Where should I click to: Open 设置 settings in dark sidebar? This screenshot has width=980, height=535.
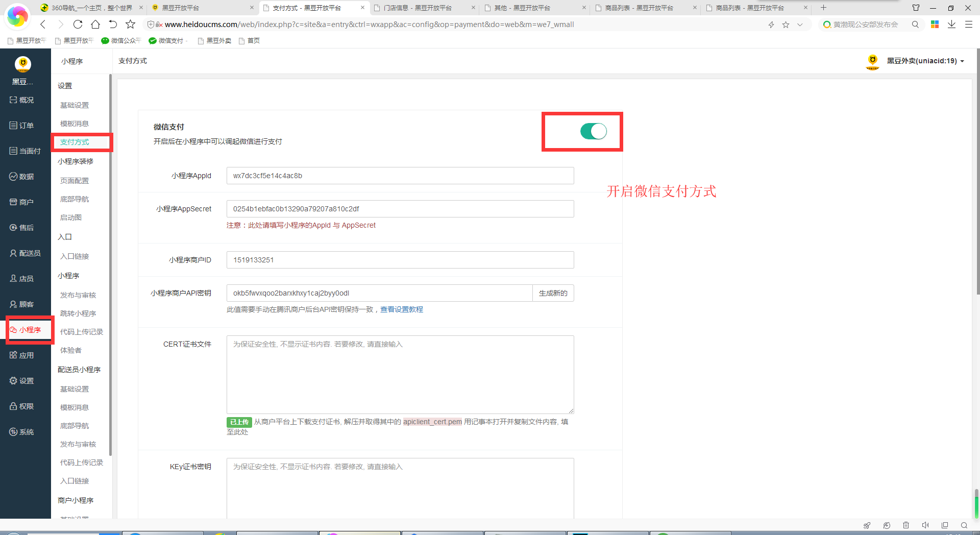[x=21, y=381]
